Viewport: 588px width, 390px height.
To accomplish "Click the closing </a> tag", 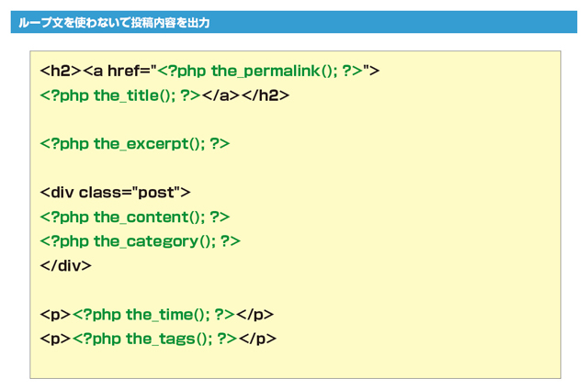I will click(221, 95).
